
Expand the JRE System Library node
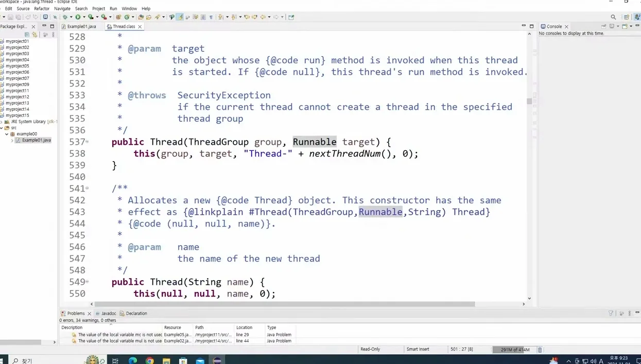[x=2, y=122]
